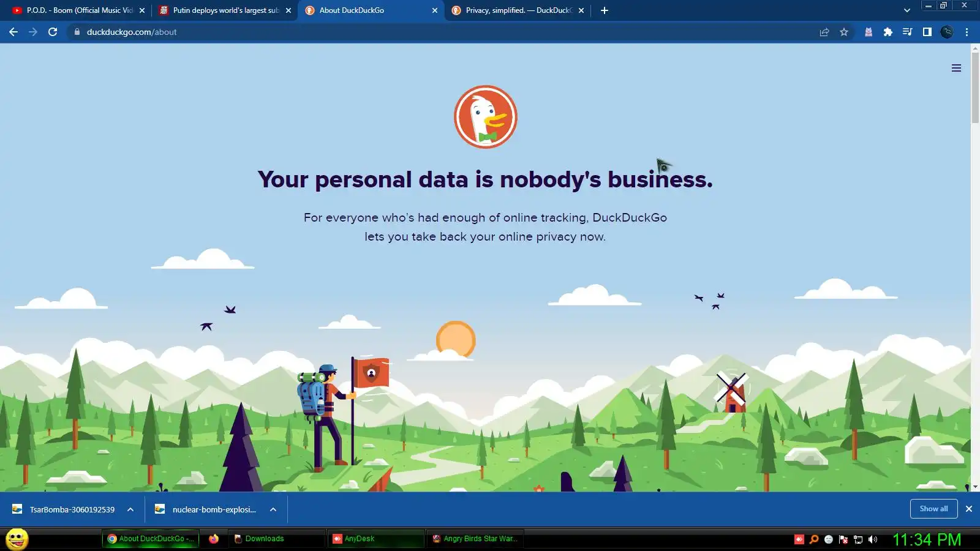
Task: Open the smiley face start button
Action: 17,539
